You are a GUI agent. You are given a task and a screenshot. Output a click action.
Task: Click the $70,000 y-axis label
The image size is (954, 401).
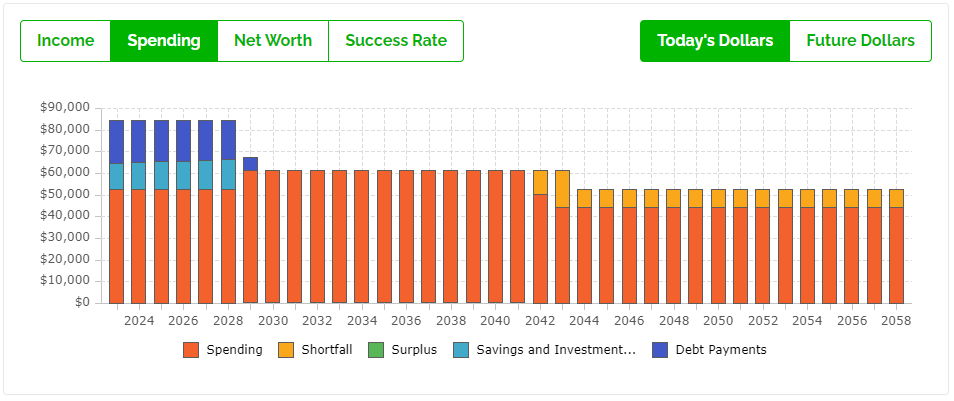(x=64, y=151)
